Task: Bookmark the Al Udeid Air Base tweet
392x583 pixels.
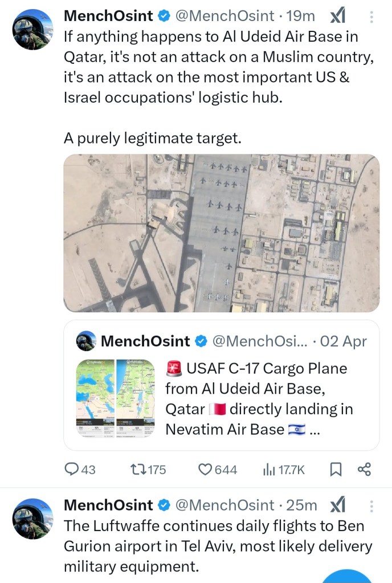Action: 336,470
